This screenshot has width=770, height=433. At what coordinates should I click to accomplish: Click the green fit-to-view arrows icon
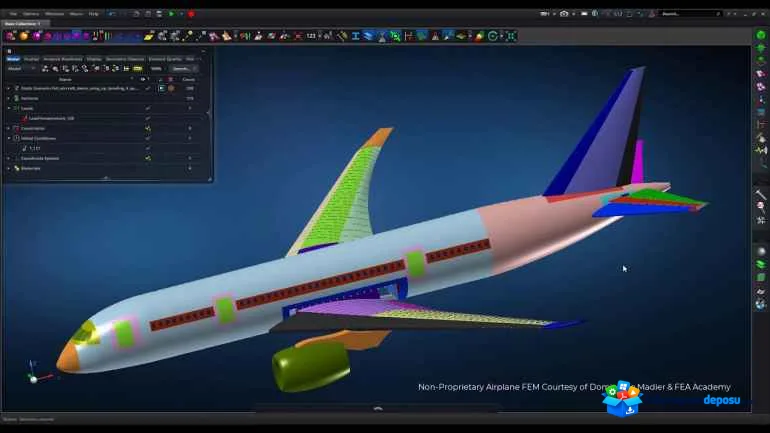(511, 36)
